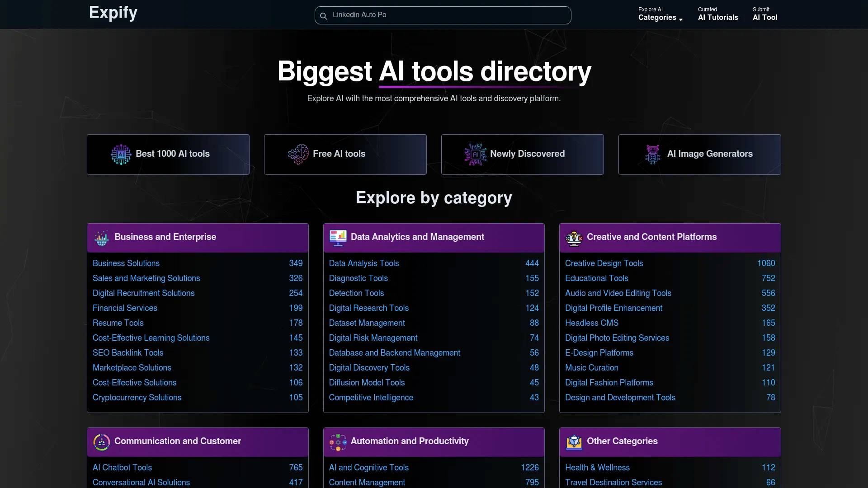Click the Newly Discovered AI chip icon
868x488 pixels.
tap(476, 155)
